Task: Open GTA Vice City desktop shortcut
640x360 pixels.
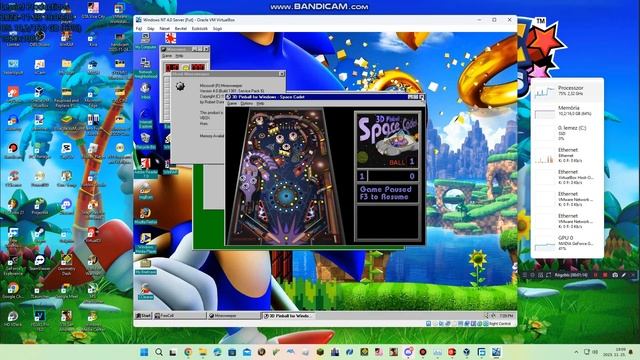Action: click(x=93, y=10)
